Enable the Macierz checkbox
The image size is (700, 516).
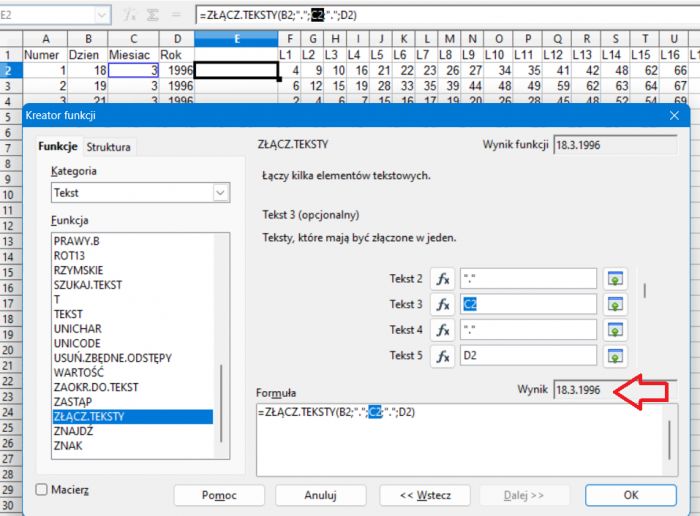tap(42, 490)
